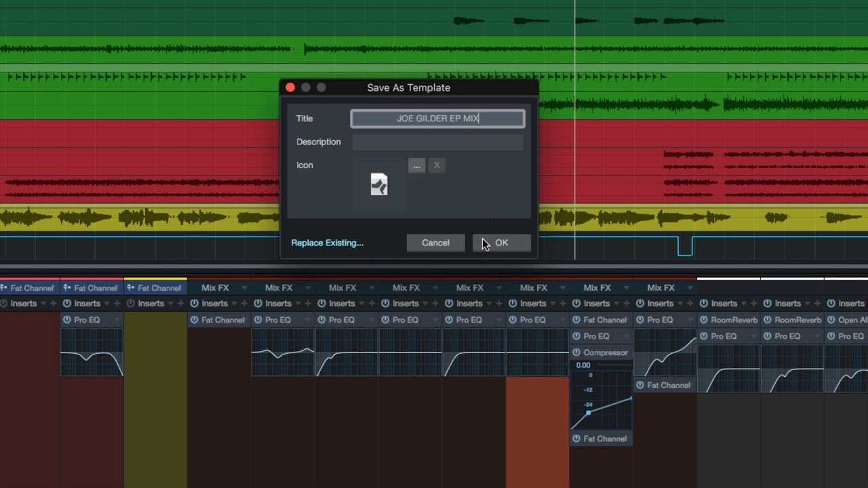Open the icon browse "..." button

coord(416,165)
